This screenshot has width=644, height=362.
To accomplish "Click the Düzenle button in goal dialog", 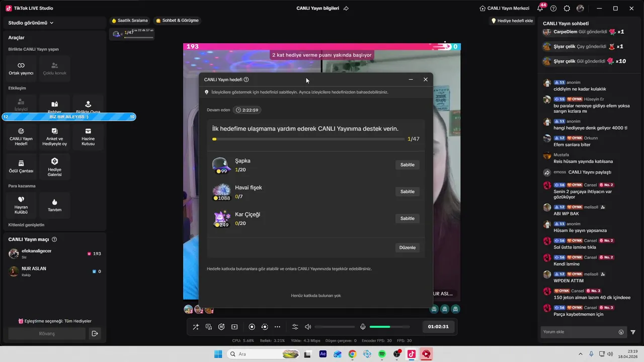I will coord(408,247).
